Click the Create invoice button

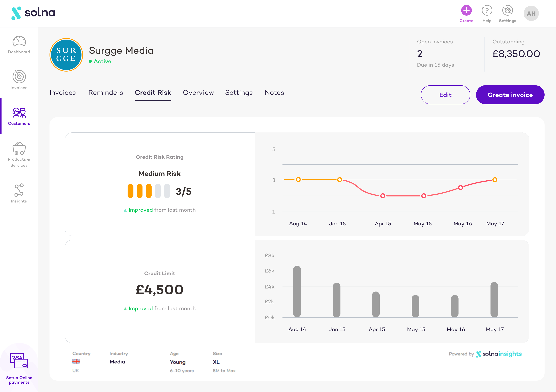coord(510,95)
